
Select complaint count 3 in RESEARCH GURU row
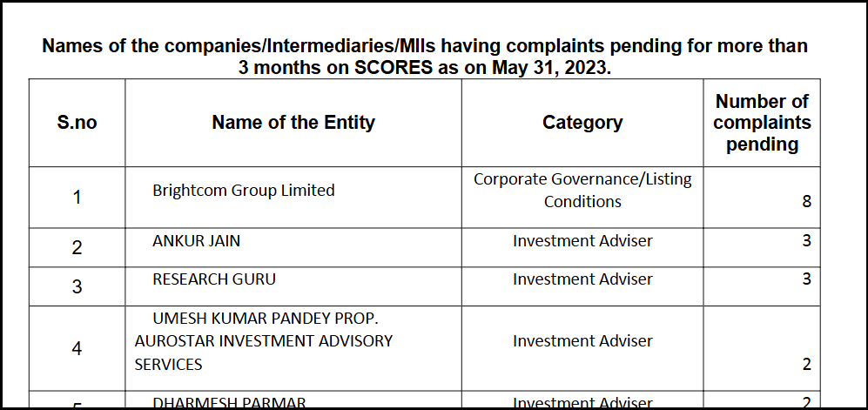[x=806, y=279]
